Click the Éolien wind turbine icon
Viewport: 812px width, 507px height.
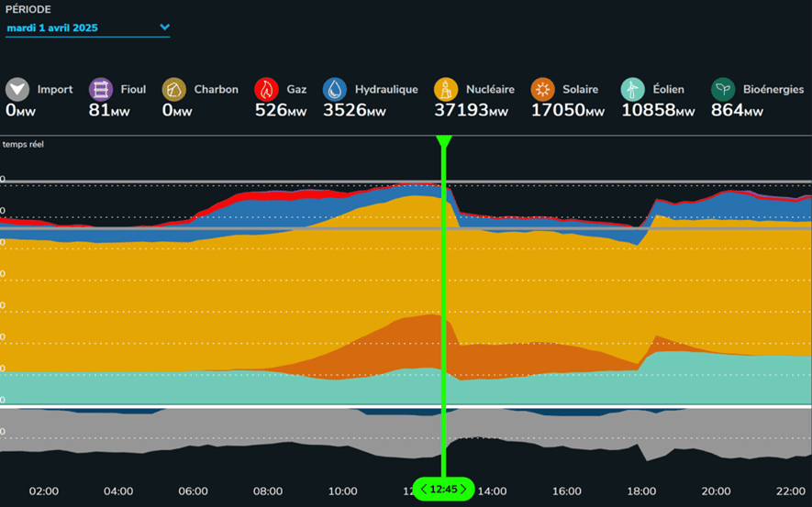(x=632, y=90)
